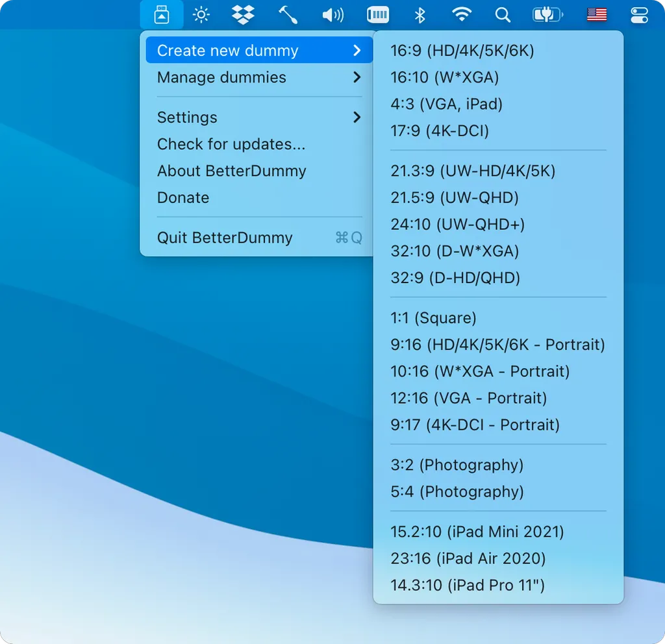The image size is (665, 644).
Task: Click the Wi-Fi icon in menu bar
Action: [x=462, y=14]
